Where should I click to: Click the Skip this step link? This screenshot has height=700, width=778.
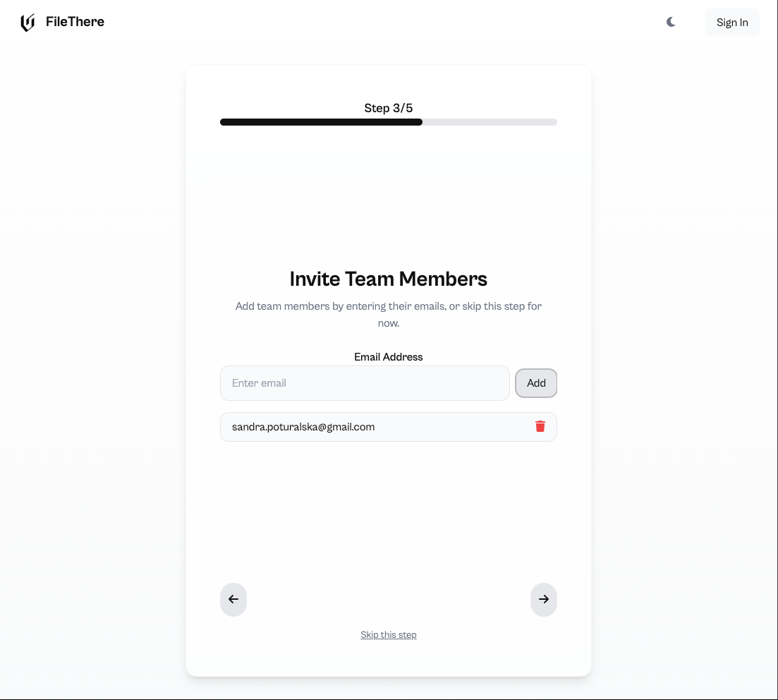(x=389, y=634)
